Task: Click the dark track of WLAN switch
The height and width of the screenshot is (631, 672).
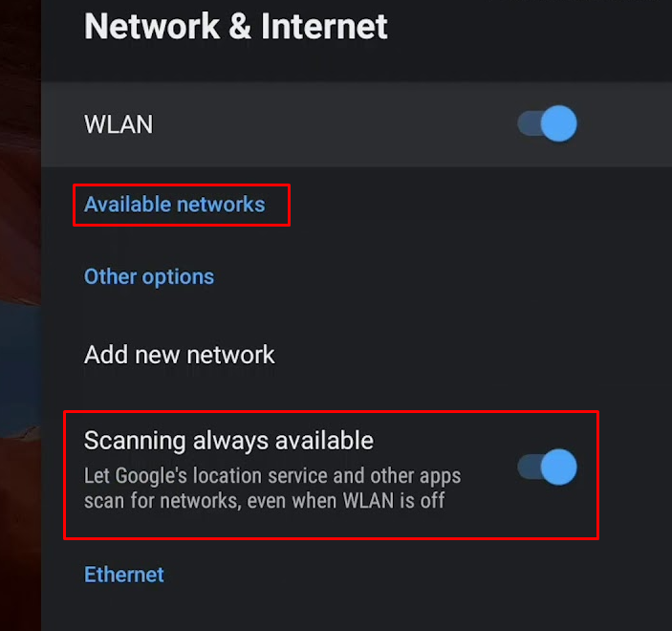Action: [x=529, y=123]
